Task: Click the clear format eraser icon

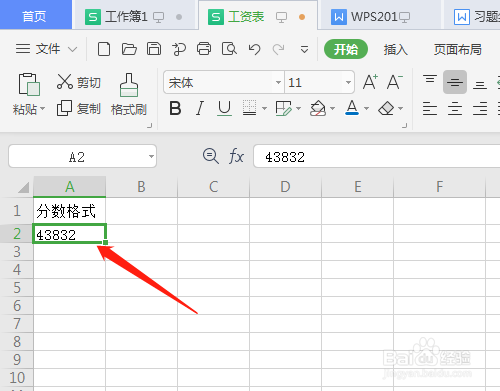Action: pyautogui.click(x=386, y=108)
